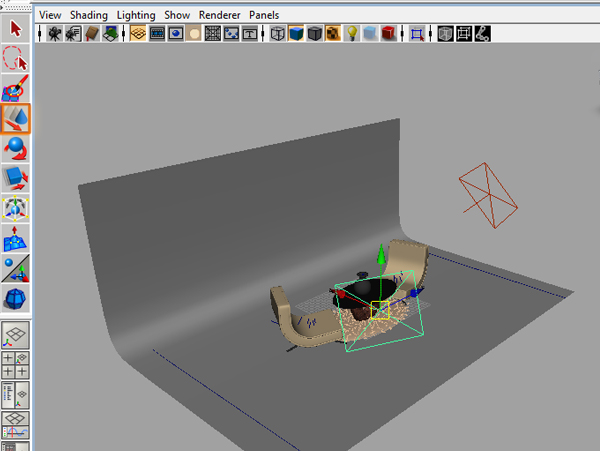
Task: Open the View menu
Action: [50, 15]
